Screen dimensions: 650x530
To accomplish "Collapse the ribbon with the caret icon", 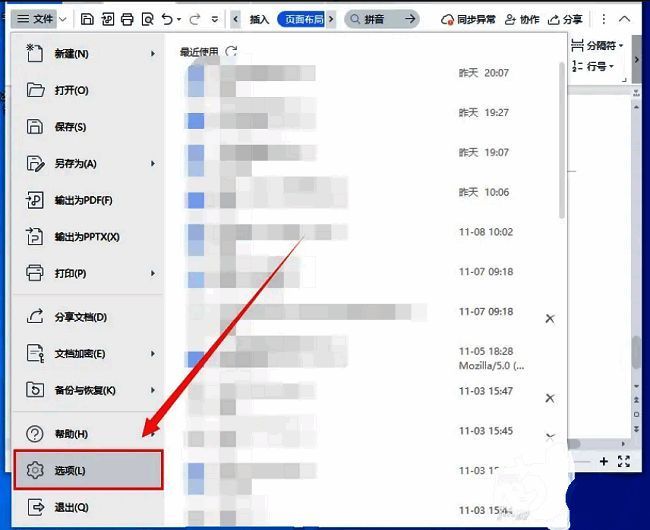I will 624,19.
